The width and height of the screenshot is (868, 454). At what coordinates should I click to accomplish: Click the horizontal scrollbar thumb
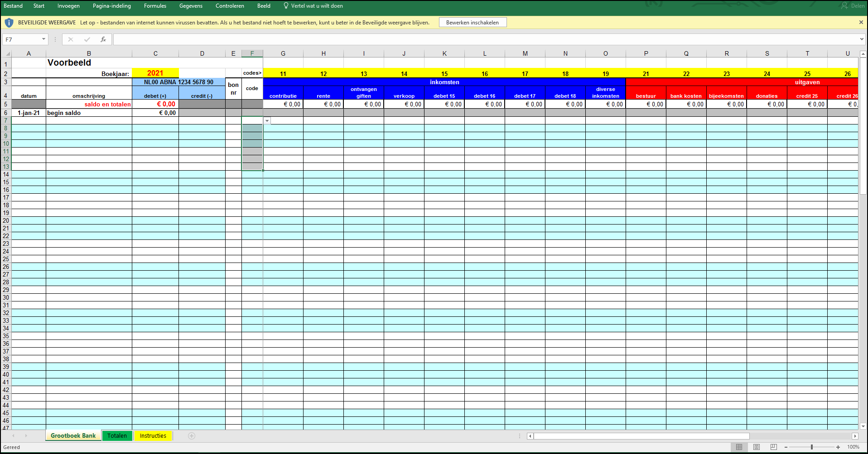click(x=641, y=436)
